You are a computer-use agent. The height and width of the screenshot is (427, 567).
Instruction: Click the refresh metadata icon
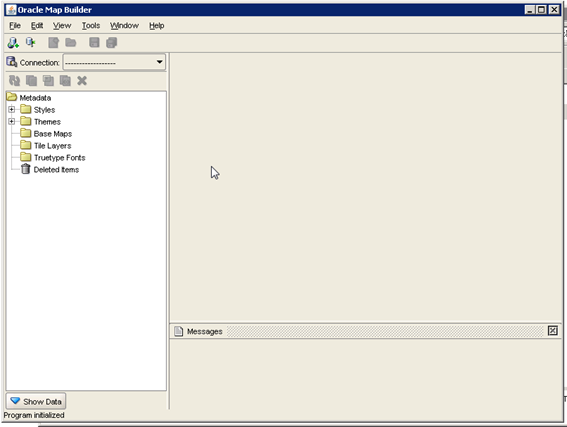[14, 80]
